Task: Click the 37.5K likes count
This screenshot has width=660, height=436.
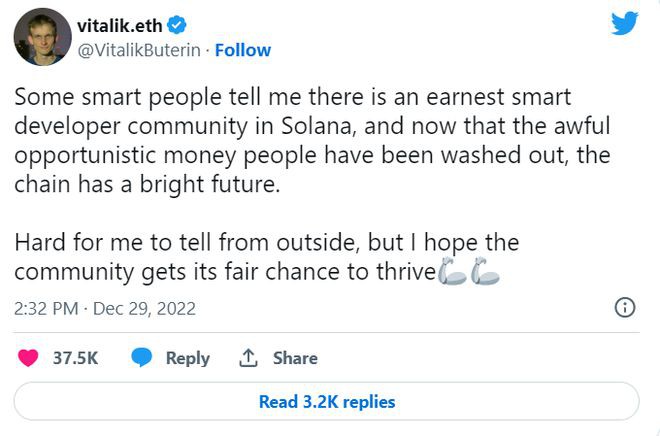Action: 75,358
